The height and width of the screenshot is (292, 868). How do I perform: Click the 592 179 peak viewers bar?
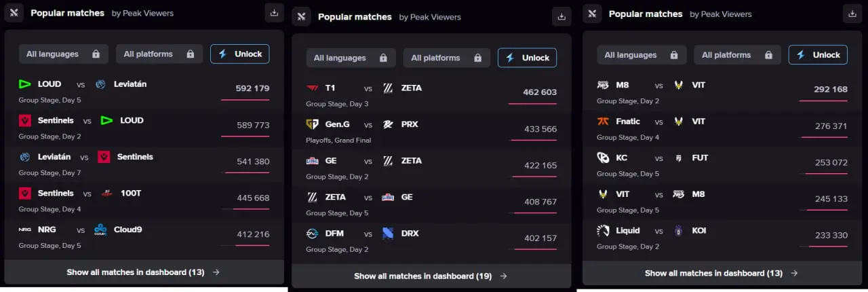(245, 100)
